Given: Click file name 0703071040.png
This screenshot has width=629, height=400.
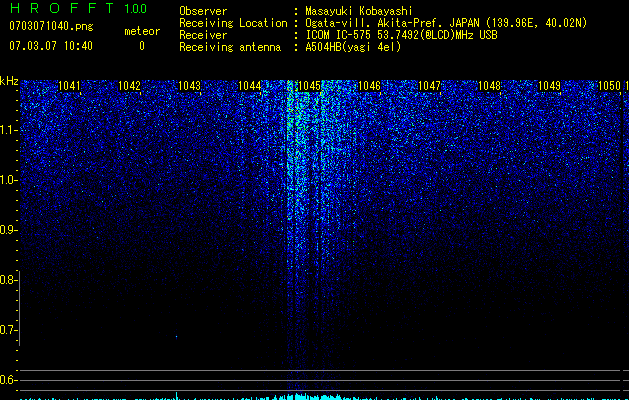Looking at the screenshot, I should click(51, 26).
